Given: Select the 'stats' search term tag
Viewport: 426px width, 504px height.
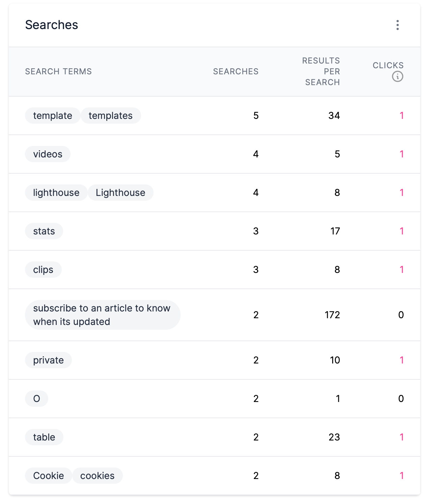Looking at the screenshot, I should (x=44, y=231).
